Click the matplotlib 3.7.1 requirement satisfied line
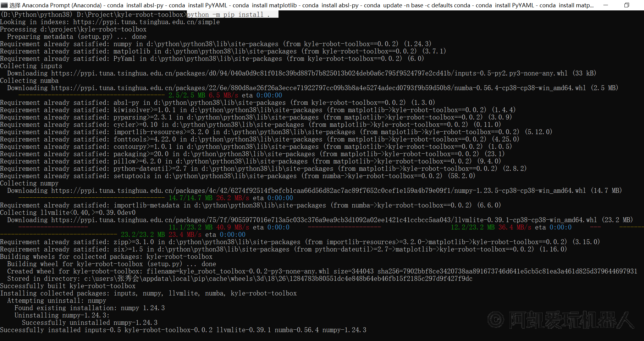 pos(223,51)
